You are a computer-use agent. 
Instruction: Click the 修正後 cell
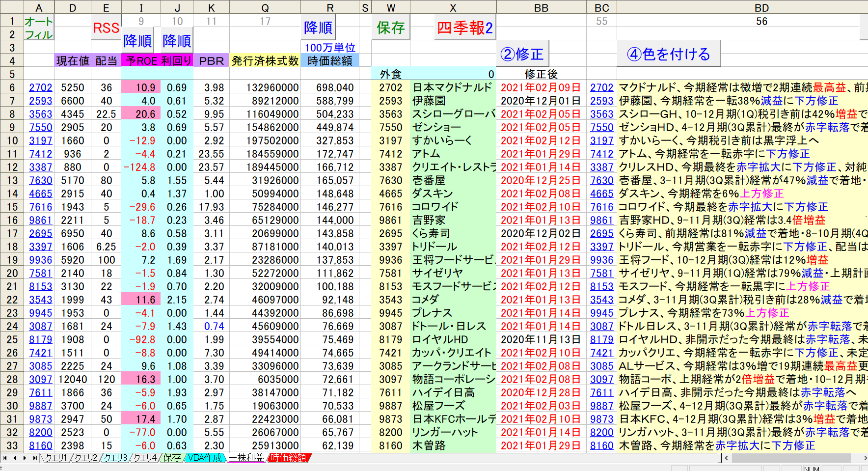541,74
